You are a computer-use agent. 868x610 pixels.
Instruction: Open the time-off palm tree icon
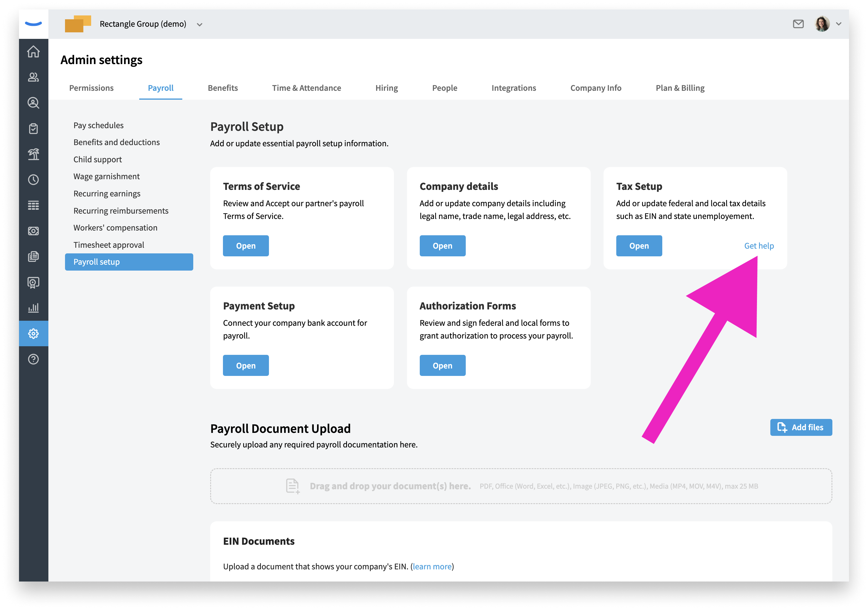[33, 154]
